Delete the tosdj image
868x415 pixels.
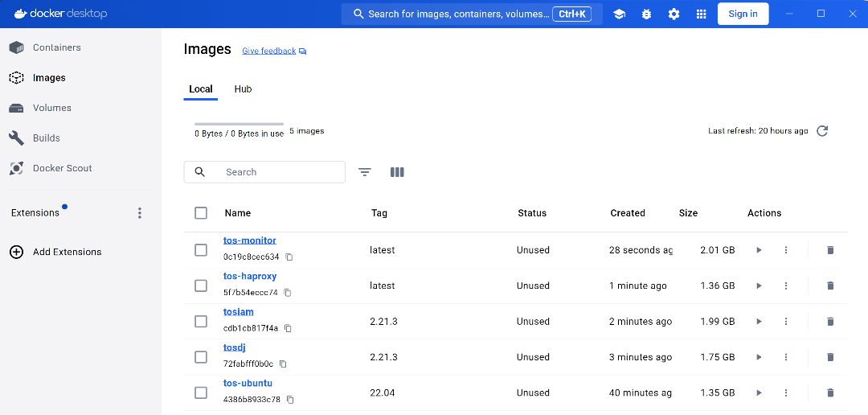(x=829, y=357)
